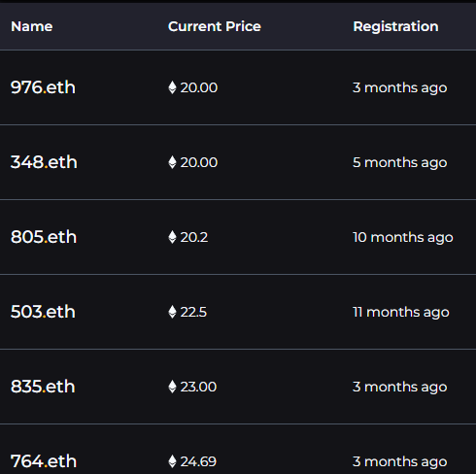Click the Ethereum icon next to 24.69
This screenshot has width=476, height=474.
172,461
